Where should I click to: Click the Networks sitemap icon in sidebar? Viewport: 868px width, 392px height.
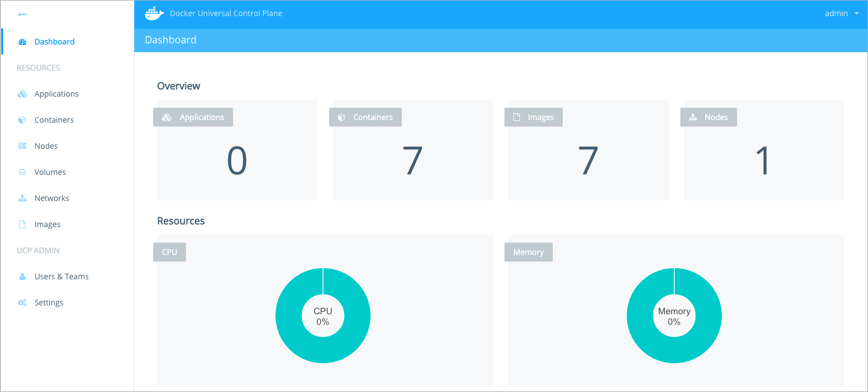coord(22,198)
